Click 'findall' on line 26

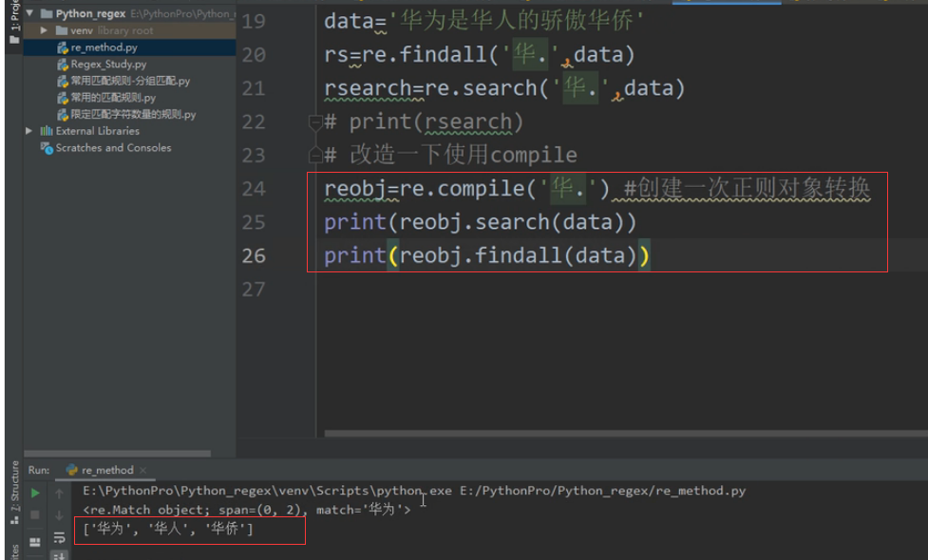point(519,255)
